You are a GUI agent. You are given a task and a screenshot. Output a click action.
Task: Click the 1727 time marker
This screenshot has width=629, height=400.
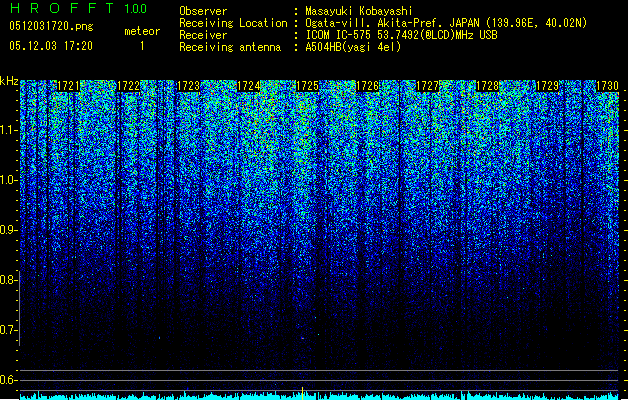428,86
